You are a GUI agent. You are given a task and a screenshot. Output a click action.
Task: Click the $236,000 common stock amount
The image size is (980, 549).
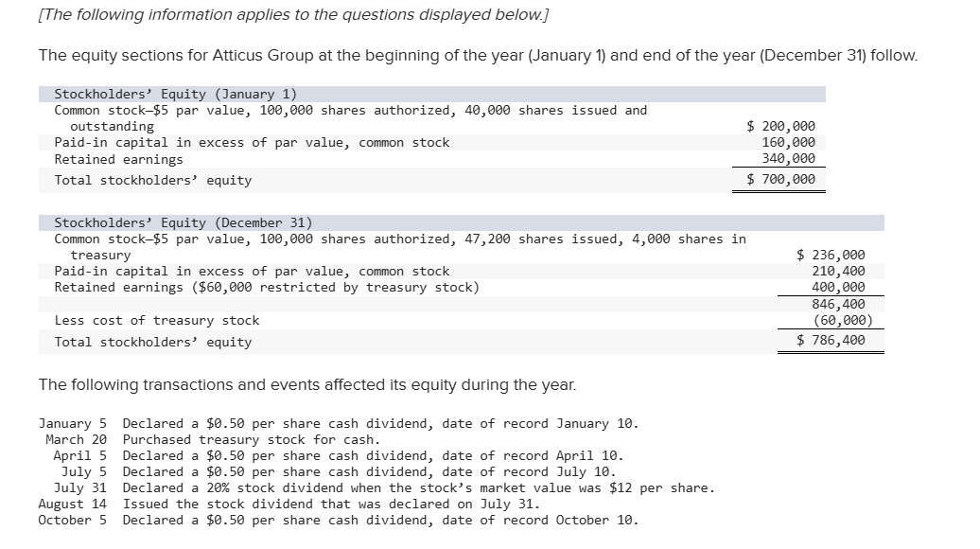coord(831,255)
